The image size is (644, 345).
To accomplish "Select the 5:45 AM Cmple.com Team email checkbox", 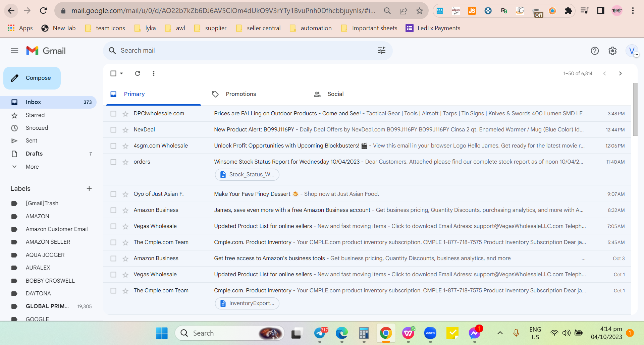I will [113, 242].
